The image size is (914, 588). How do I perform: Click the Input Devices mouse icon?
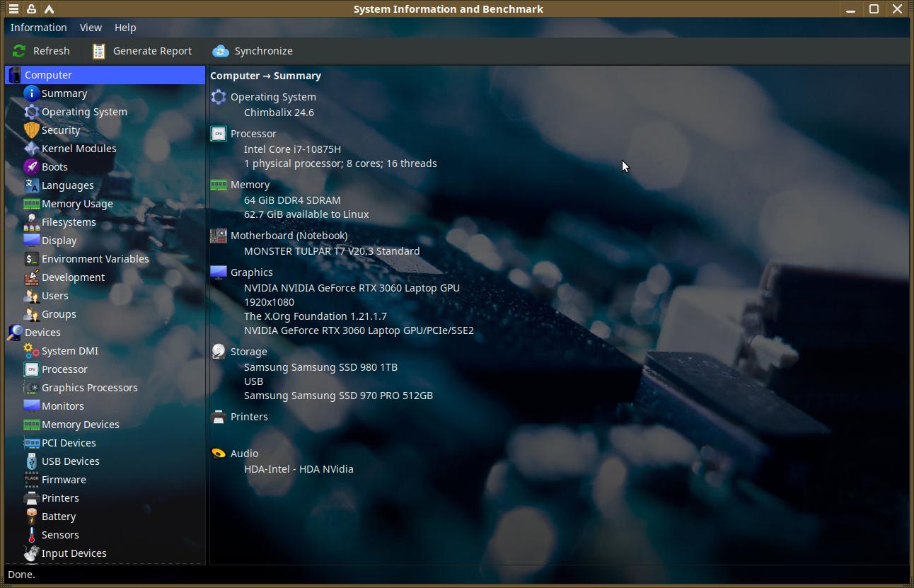coord(31,553)
